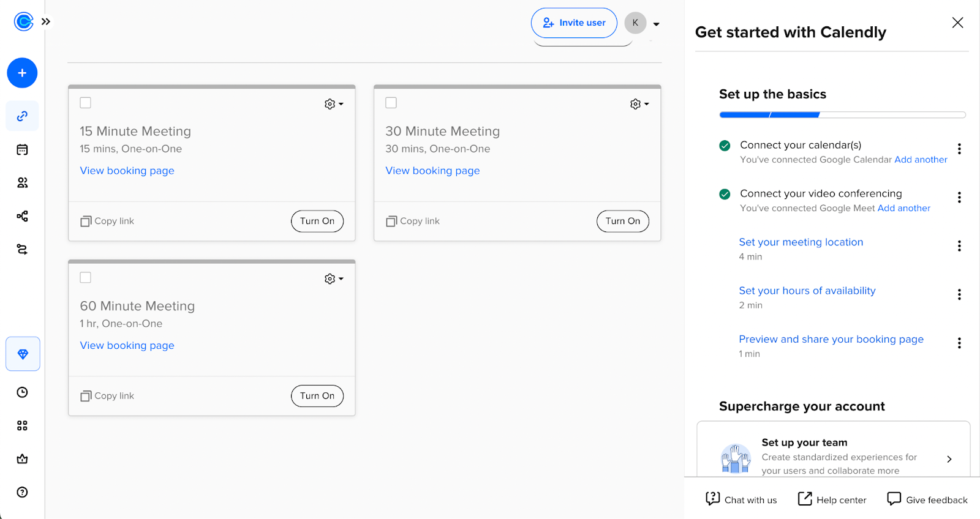Turn On the 60 Minute Meeting

[x=317, y=396]
